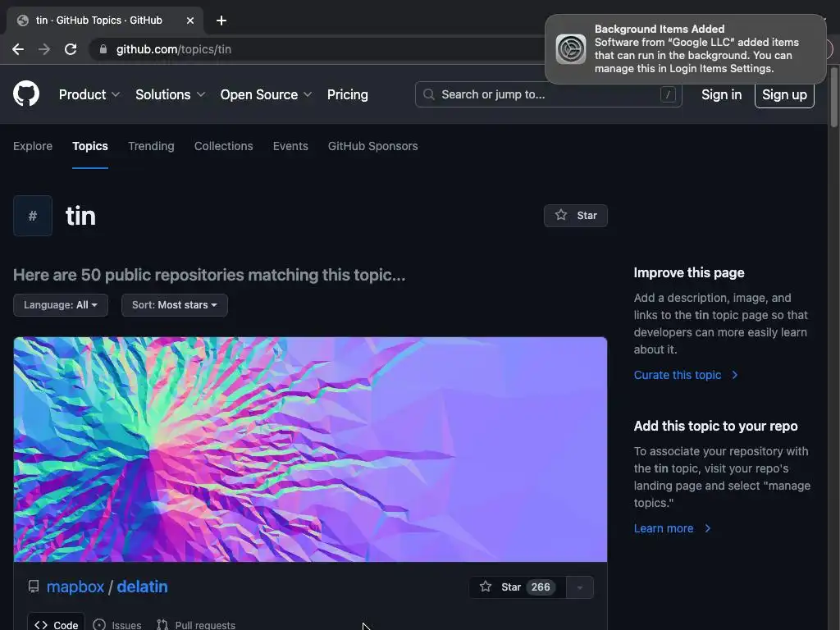Click the repository icon before mapbox
The height and width of the screenshot is (630, 840).
pyautogui.click(x=33, y=587)
